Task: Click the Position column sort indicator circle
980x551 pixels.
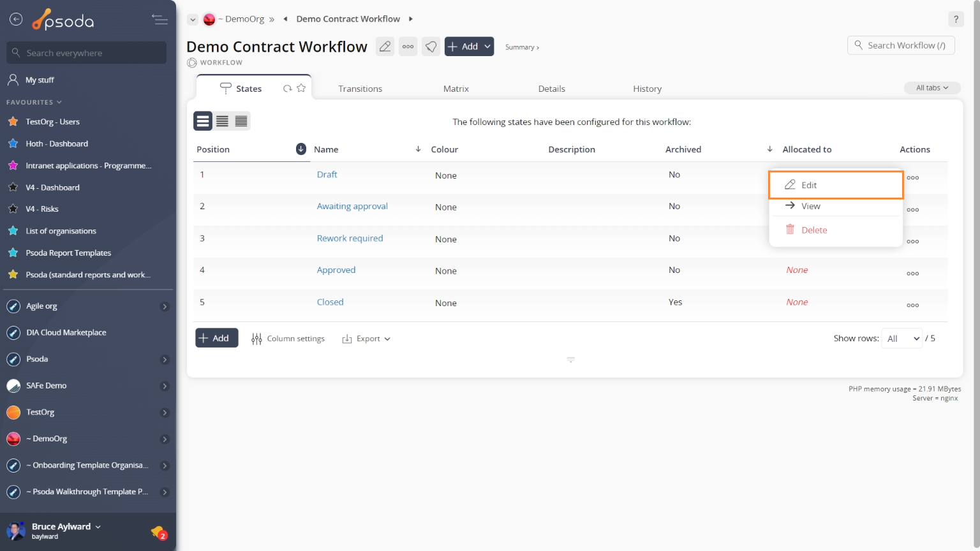Action: pyautogui.click(x=301, y=149)
